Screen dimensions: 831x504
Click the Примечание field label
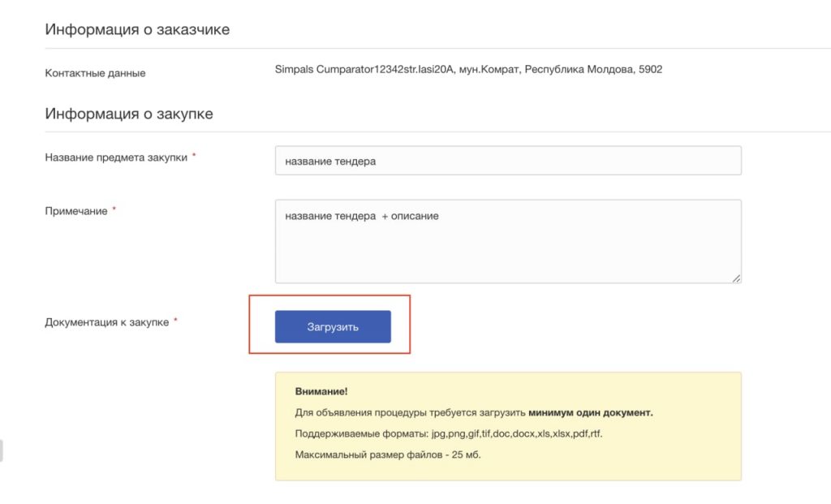tap(75, 211)
